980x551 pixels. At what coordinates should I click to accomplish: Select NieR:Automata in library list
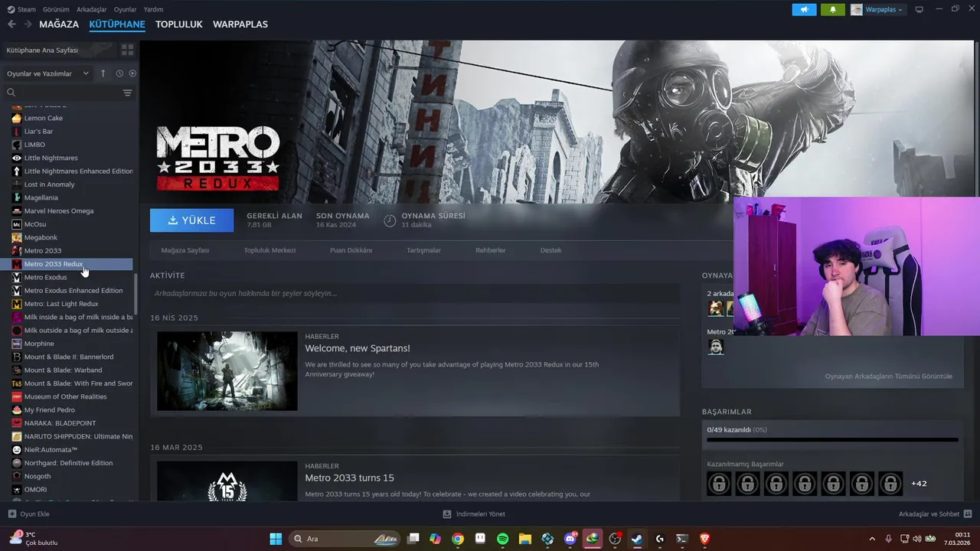tap(51, 449)
